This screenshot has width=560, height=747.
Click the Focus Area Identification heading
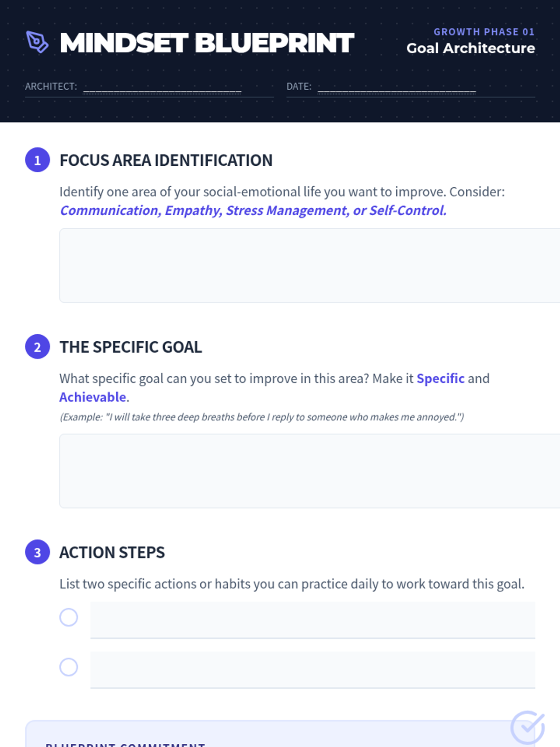click(166, 160)
